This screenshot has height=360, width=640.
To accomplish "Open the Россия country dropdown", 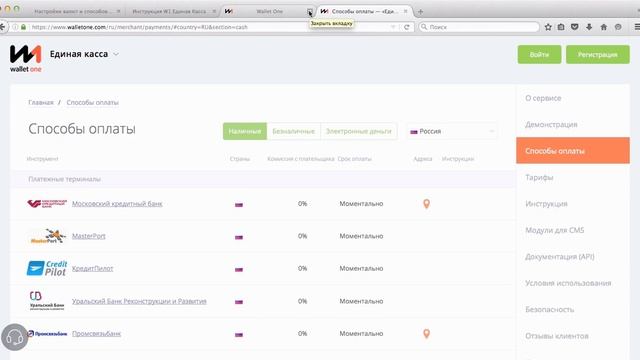I will tap(452, 131).
